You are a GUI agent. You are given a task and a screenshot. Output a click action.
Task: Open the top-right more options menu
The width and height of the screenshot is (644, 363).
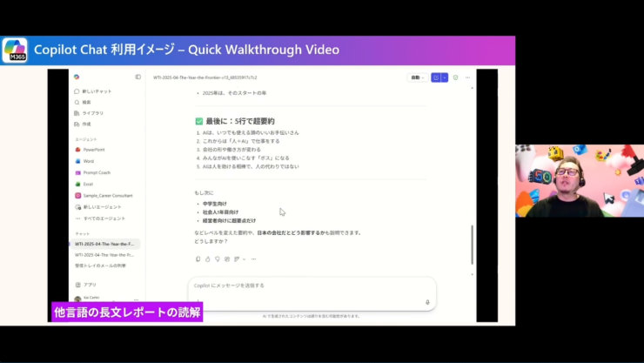pyautogui.click(x=468, y=77)
